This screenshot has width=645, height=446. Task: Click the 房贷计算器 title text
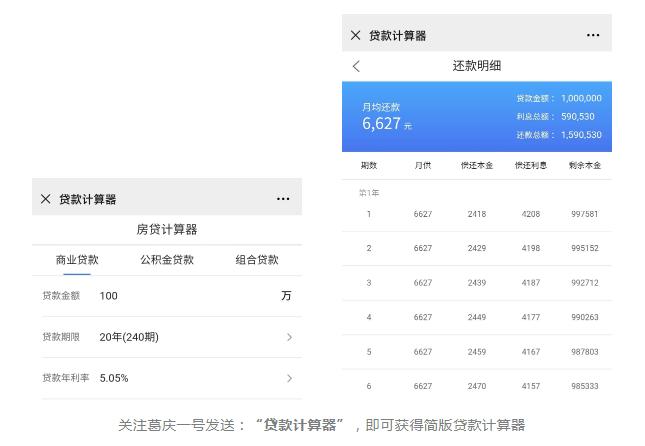tap(167, 230)
